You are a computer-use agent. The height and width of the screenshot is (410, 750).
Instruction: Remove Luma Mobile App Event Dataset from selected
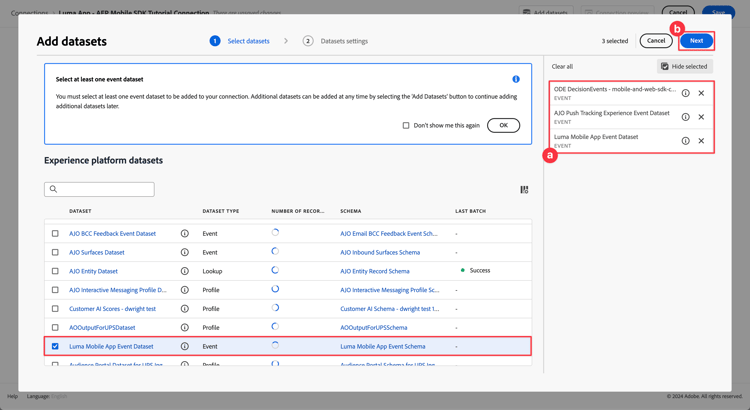[x=701, y=141]
